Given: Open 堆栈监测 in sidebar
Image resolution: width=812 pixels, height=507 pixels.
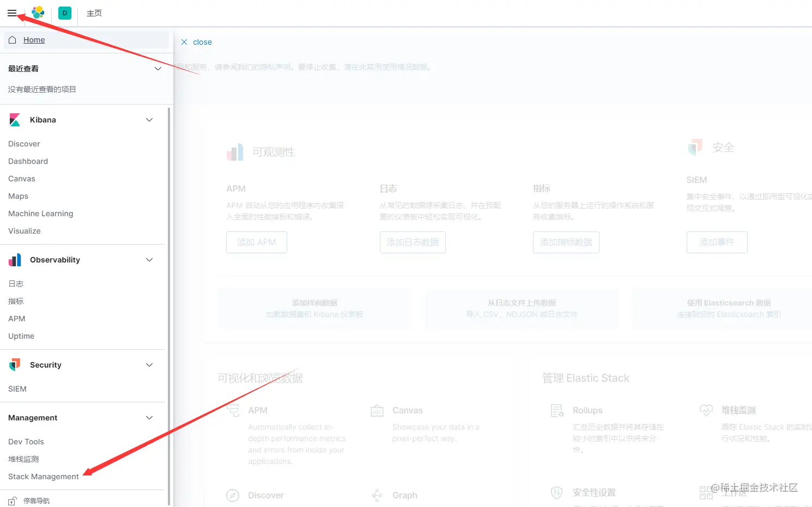Looking at the screenshot, I should (23, 459).
